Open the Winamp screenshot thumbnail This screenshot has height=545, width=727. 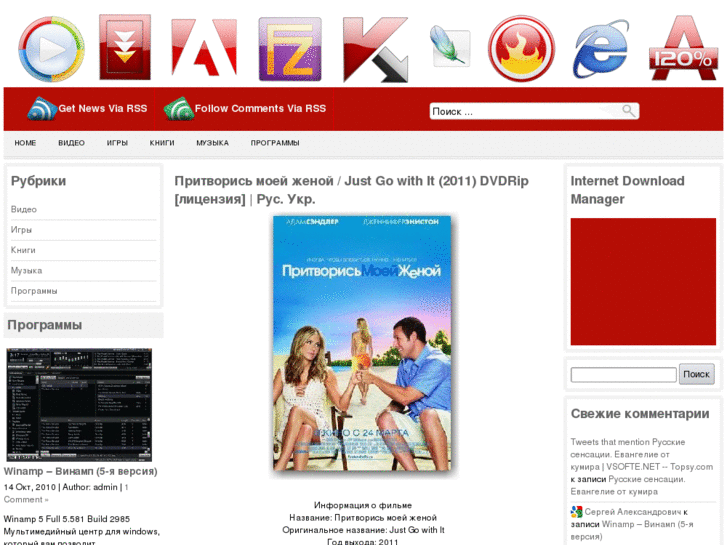79,405
